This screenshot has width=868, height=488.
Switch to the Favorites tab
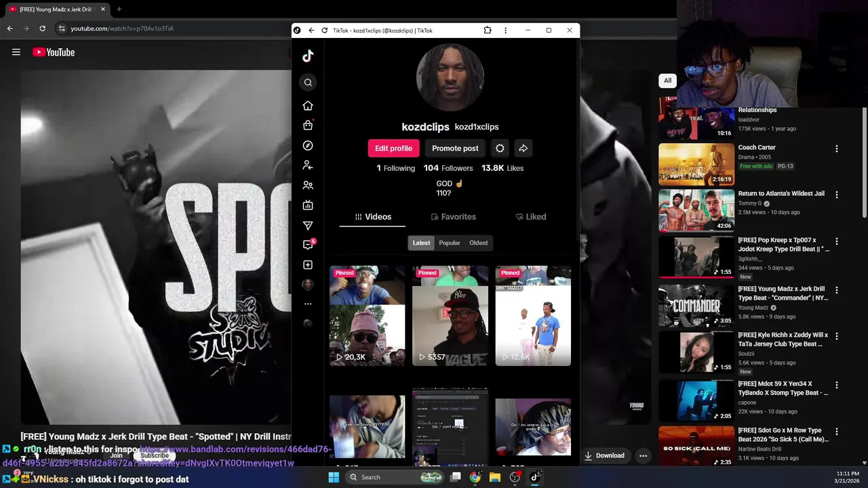[453, 217]
